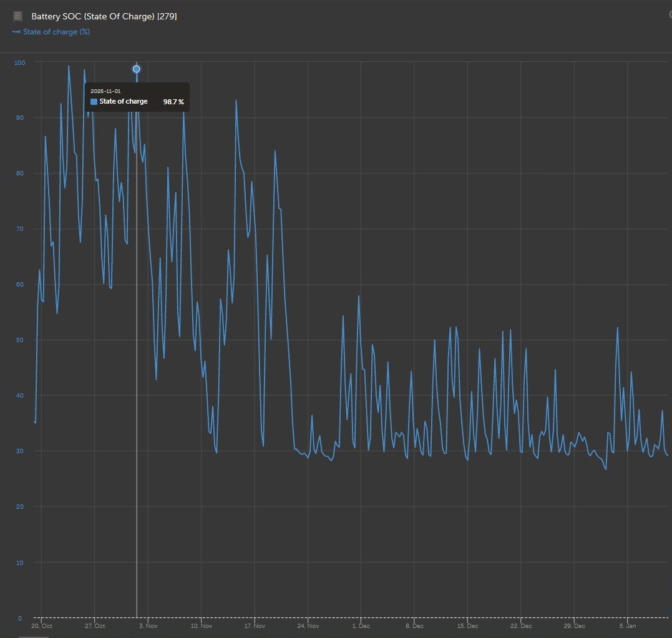Click the 29. Dec x-axis label
Screen dimensions: 672x638
click(574, 626)
